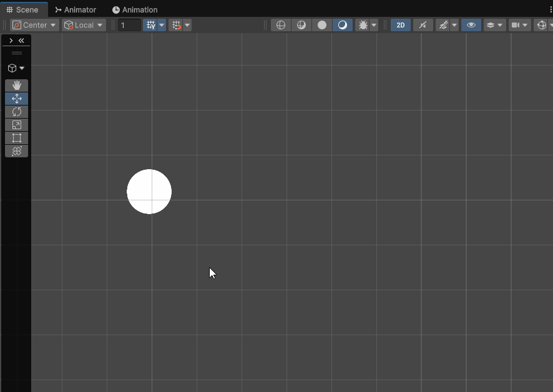Open the debug draw mode dropdown arrow

(374, 25)
